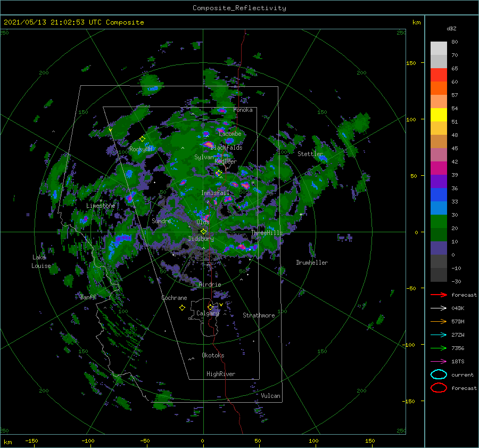
Task: Click the Drumheller city label
Action: click(312, 263)
